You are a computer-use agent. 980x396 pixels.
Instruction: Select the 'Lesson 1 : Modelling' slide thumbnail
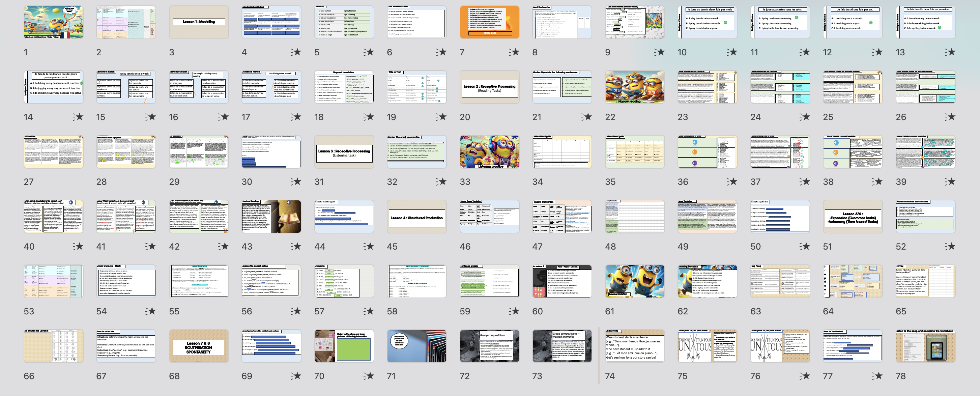(199, 22)
